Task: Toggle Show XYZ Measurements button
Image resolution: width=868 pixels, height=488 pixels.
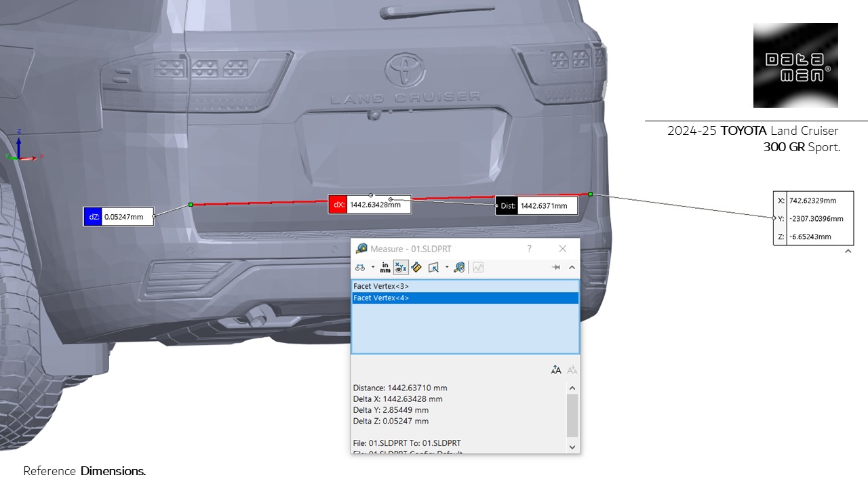Action: tap(401, 268)
